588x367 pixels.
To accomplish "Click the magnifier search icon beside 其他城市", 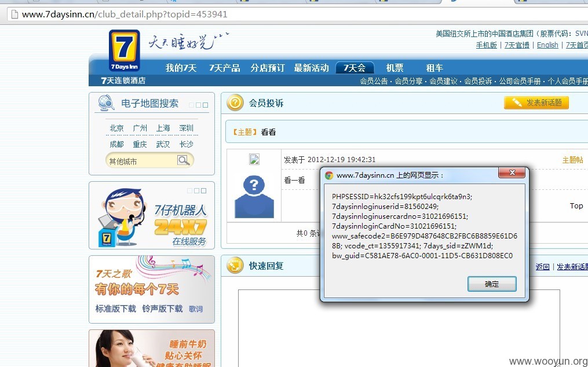I will tap(184, 160).
